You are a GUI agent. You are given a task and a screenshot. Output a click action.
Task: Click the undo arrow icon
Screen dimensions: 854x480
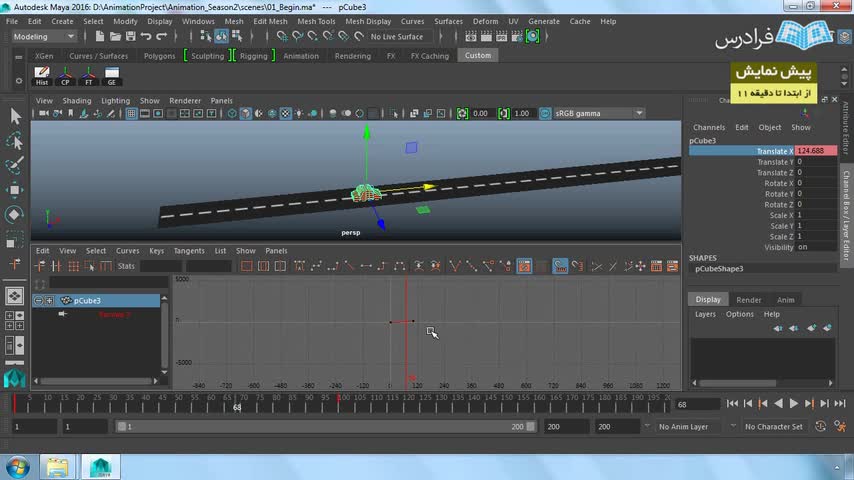click(145, 37)
